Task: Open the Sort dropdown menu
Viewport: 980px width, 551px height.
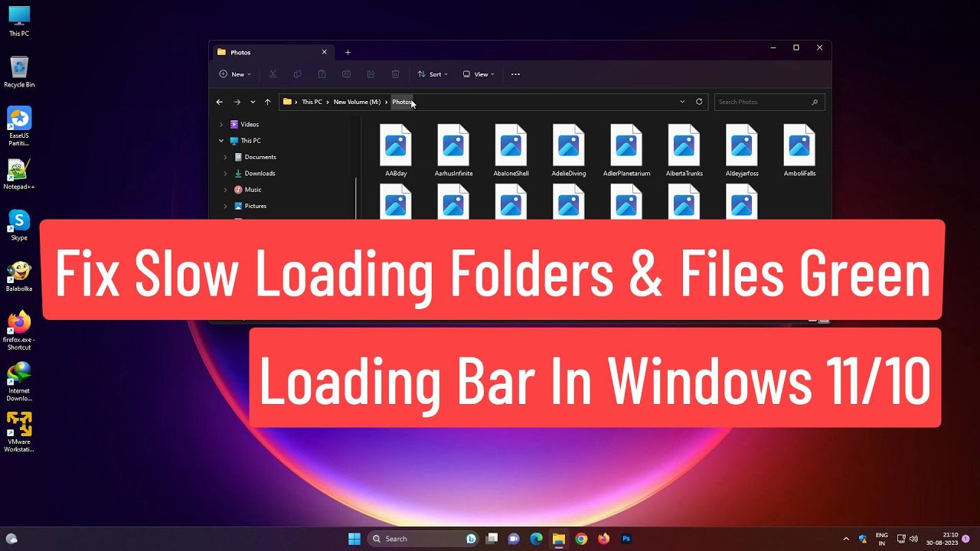Action: click(433, 74)
